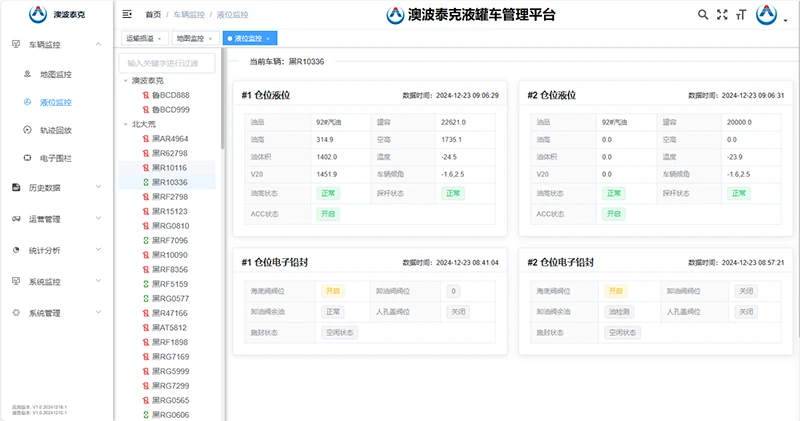Select vehicle 黑RG0810 in the tree
The height and width of the screenshot is (421, 800).
point(170,226)
